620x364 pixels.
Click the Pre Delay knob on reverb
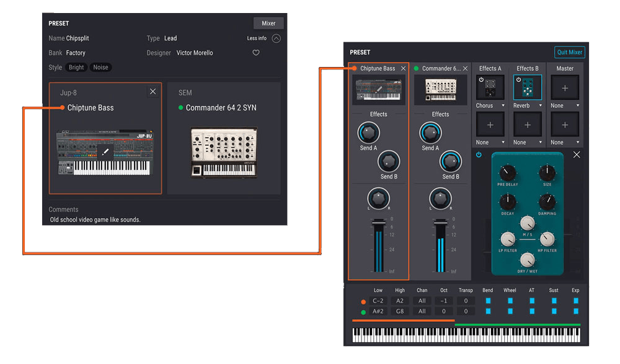(507, 172)
